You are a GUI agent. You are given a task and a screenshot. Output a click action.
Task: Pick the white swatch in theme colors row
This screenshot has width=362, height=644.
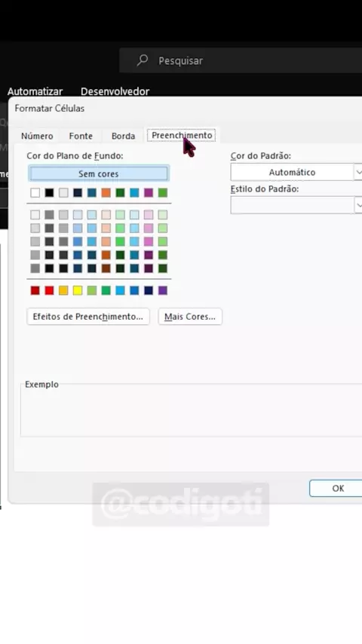pos(35,192)
